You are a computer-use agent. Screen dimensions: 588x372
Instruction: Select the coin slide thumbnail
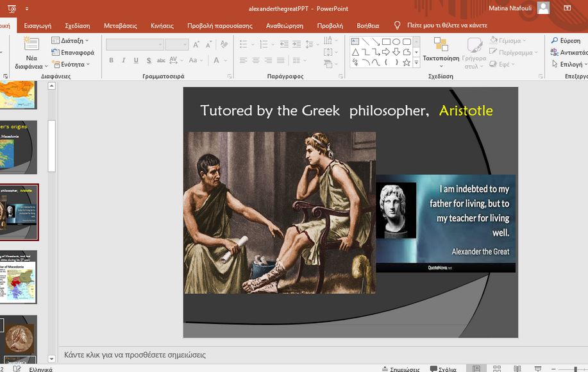[19, 340]
